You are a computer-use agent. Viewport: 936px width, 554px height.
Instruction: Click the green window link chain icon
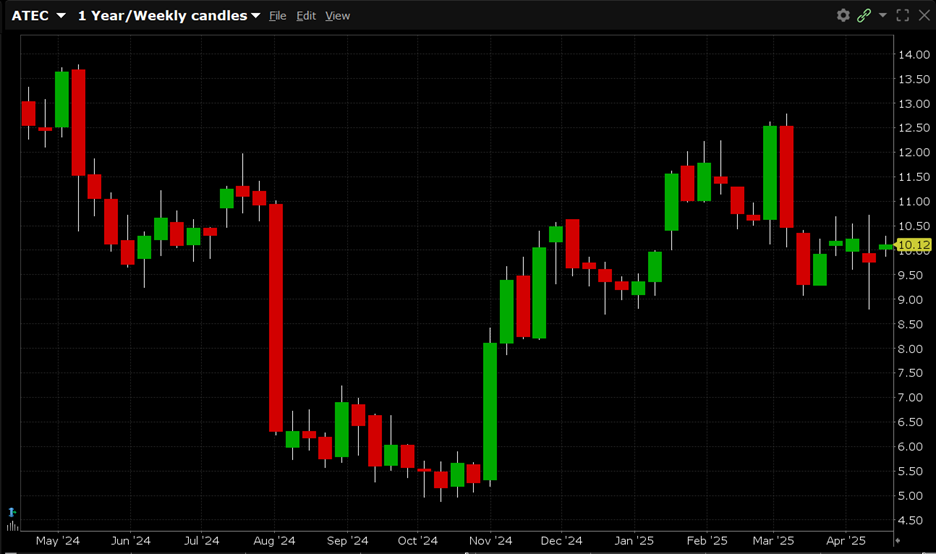864,16
